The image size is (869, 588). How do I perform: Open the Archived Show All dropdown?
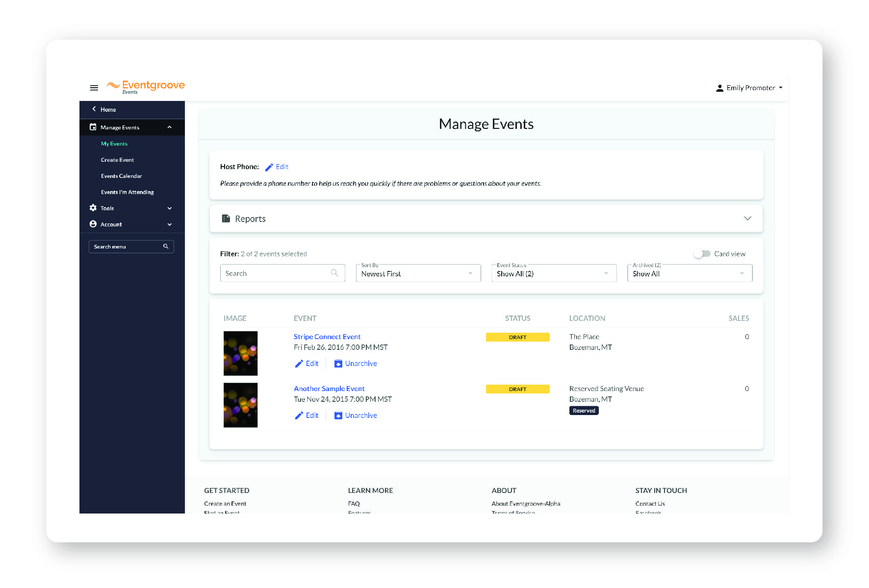click(690, 273)
